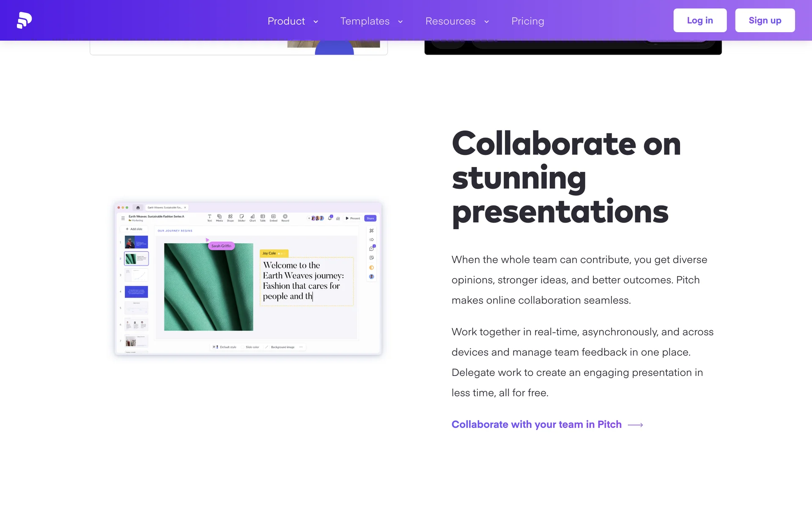Click the Record icon in editor toolbar
812x508 pixels.
tap(285, 218)
